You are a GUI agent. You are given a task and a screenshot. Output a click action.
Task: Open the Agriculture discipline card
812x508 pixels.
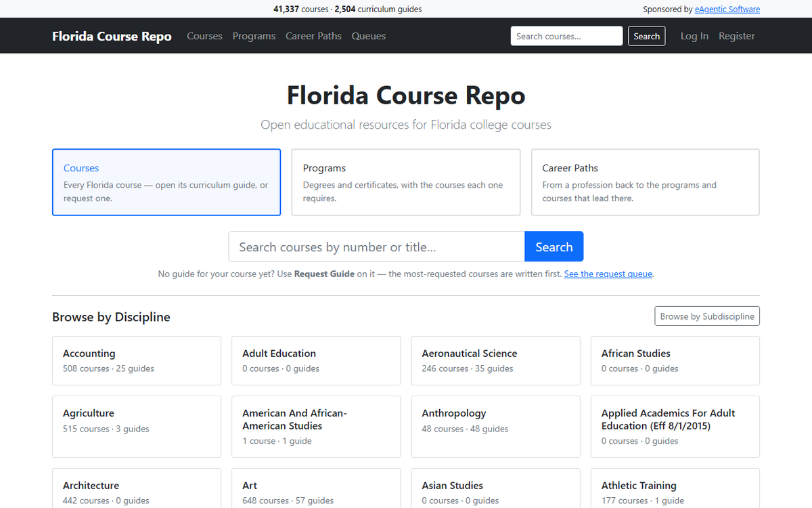[137, 427]
